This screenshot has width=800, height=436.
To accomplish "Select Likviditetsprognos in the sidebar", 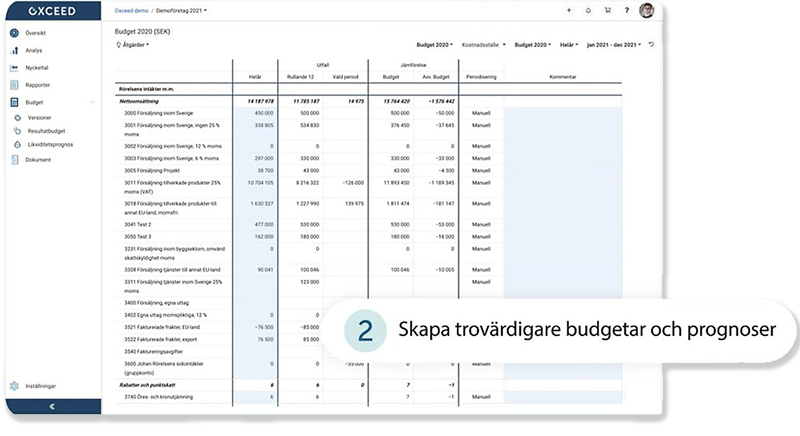I will click(48, 145).
